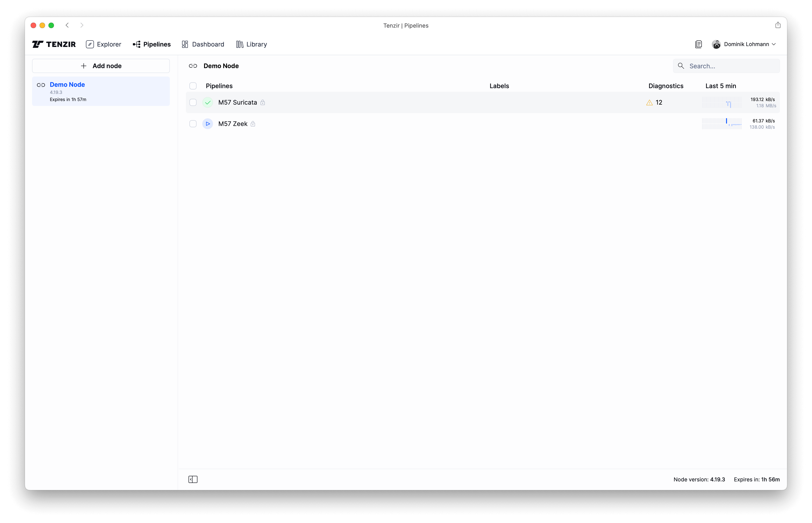Collapse the sidebar with the panel toggle icon
This screenshot has height=523, width=812.
[193, 480]
